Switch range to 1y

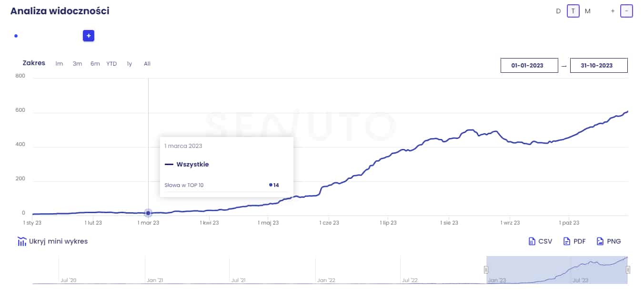[130, 64]
